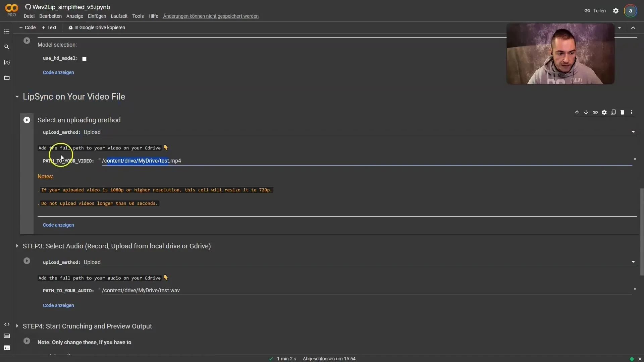Viewport: 644px width, 362px height.
Task: Show code under audio upload cell
Action: (58, 305)
